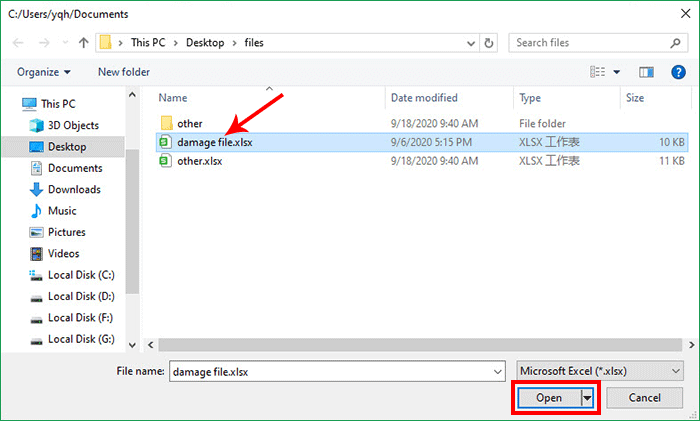Sort by Size column header
This screenshot has width=700, height=421.
635,98
